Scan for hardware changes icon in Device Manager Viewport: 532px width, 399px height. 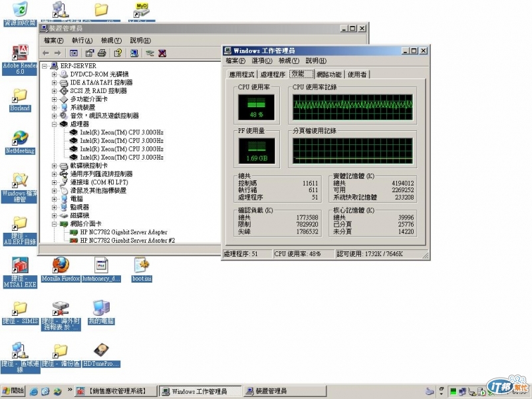[x=134, y=53]
